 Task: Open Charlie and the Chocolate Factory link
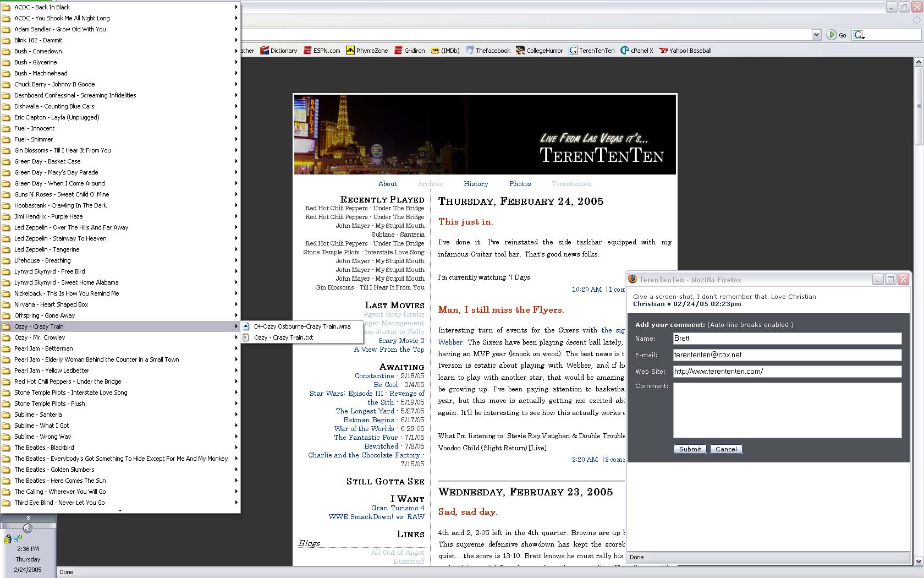pos(364,455)
